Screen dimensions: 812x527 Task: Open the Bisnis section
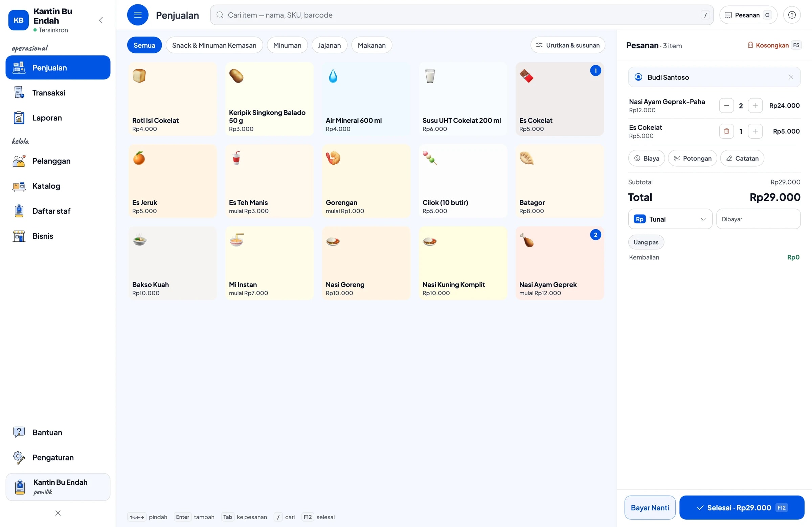pyautogui.click(x=58, y=236)
